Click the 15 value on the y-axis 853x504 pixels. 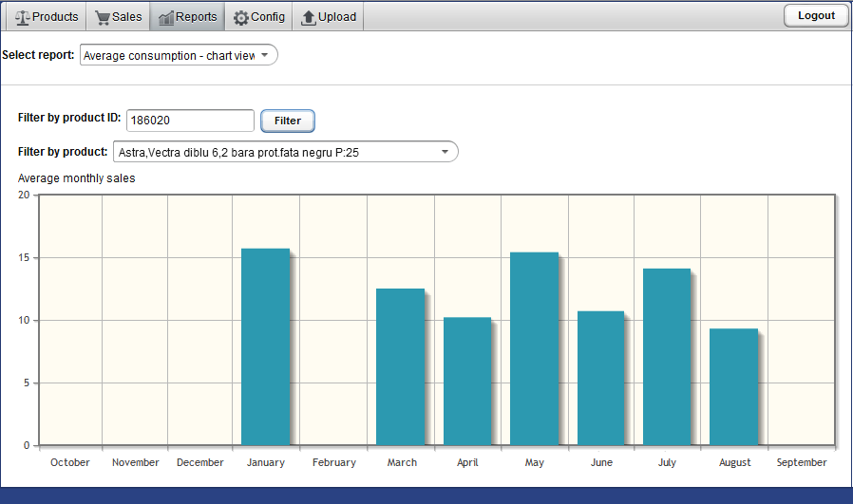coord(24,258)
